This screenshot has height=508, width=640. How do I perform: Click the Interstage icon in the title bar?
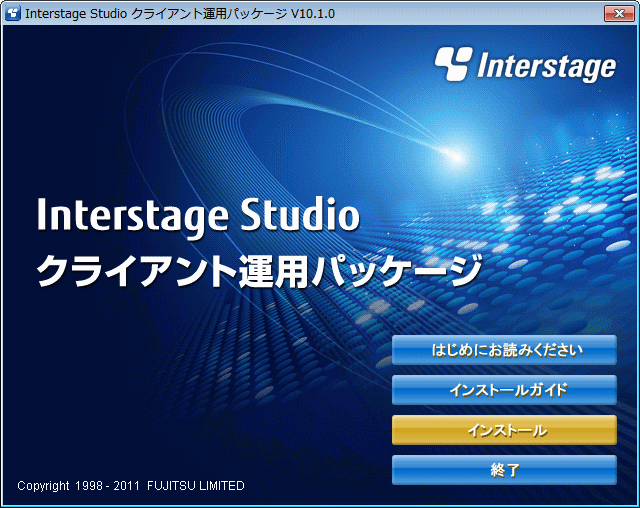13,13
